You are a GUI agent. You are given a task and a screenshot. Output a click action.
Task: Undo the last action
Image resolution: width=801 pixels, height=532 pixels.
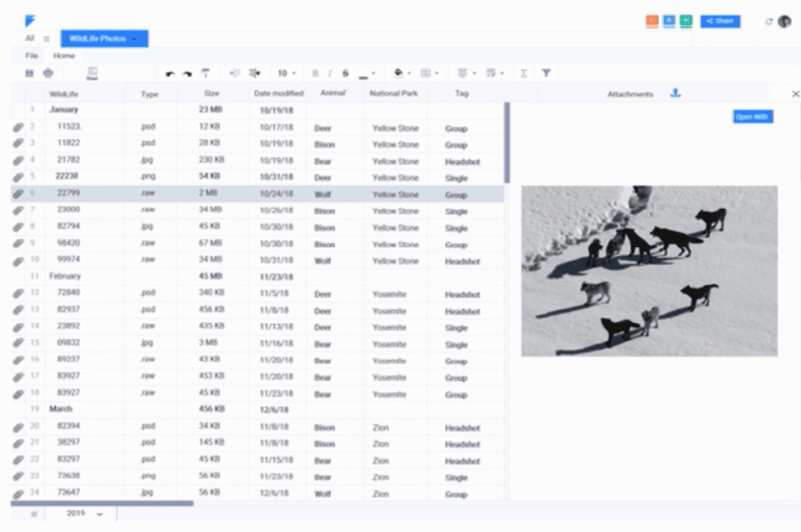pyautogui.click(x=170, y=74)
